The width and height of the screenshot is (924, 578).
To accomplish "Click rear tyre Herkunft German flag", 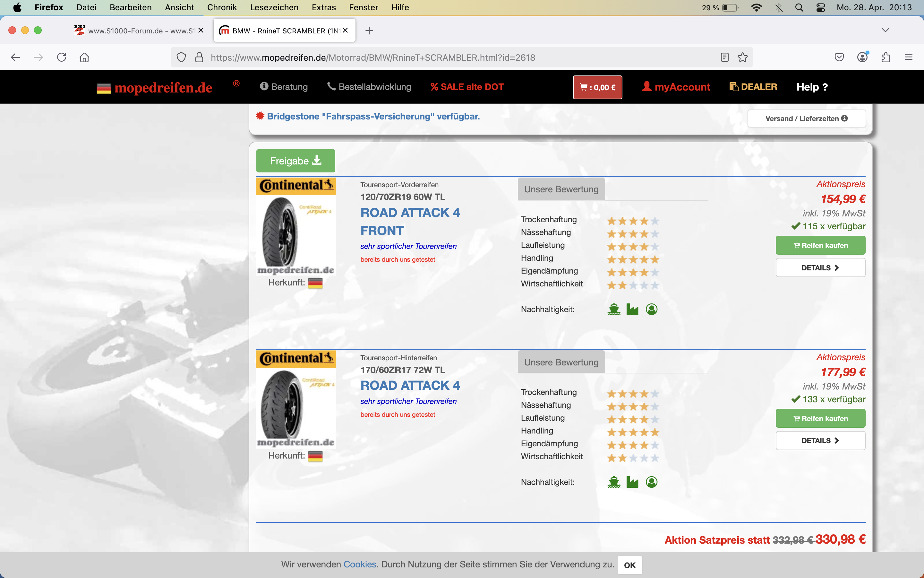I will 315,456.
